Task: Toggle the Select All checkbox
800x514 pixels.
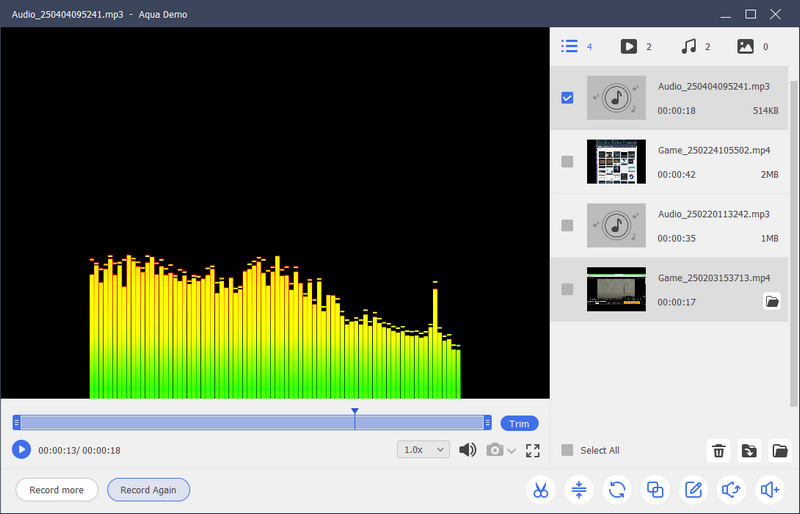Action: (567, 450)
